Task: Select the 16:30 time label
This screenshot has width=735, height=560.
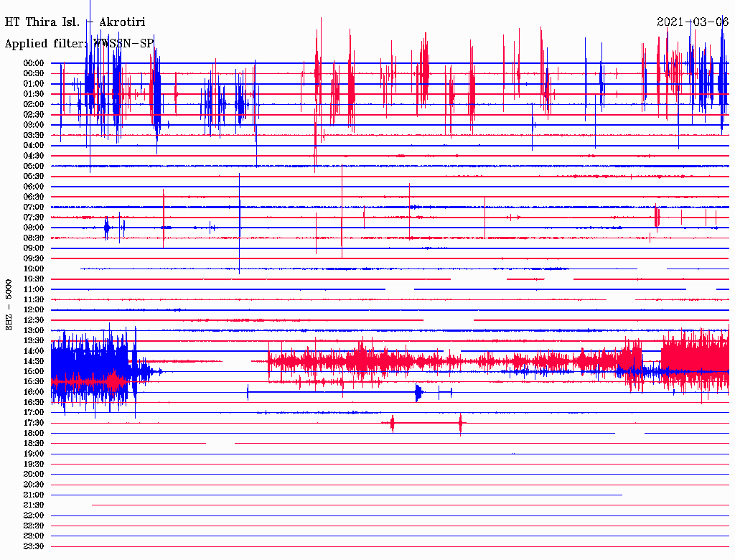Action: pos(34,403)
